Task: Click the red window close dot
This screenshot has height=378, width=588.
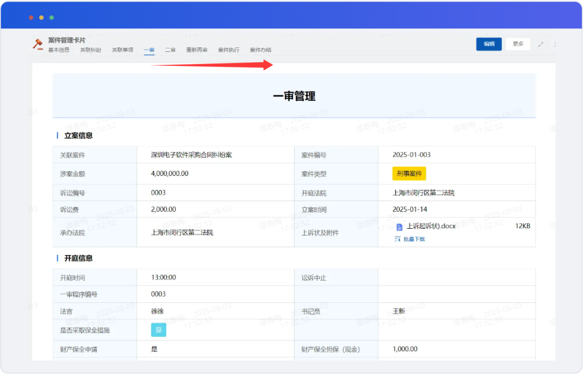Action: (32, 17)
